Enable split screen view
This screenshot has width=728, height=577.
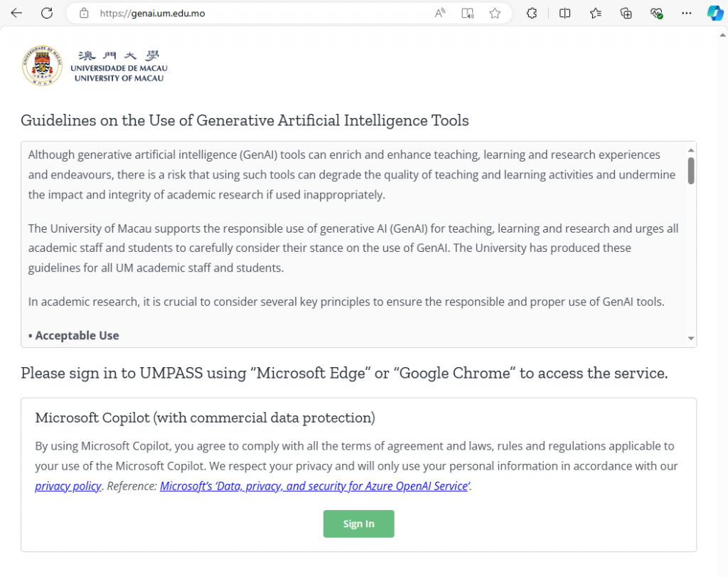564,13
